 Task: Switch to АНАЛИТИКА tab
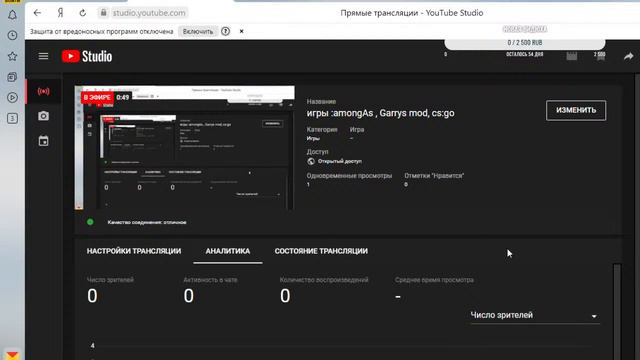[x=228, y=251]
